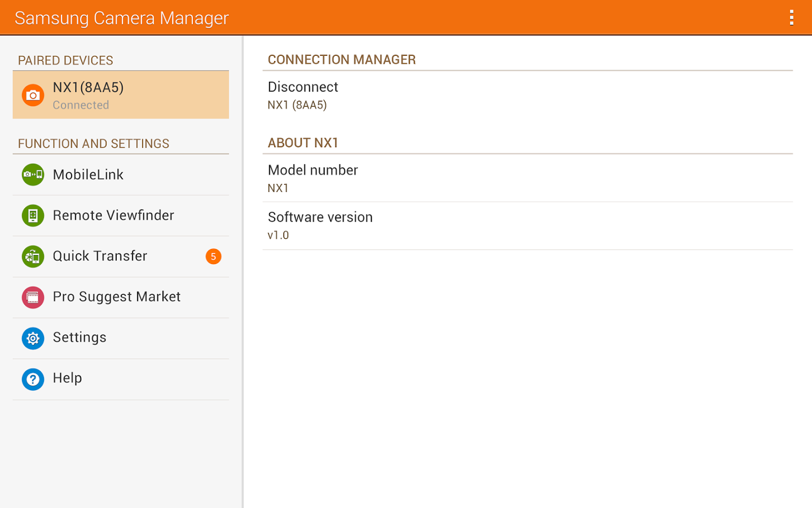Open MobileLink from the function list
This screenshot has width=812, height=508.
point(121,175)
